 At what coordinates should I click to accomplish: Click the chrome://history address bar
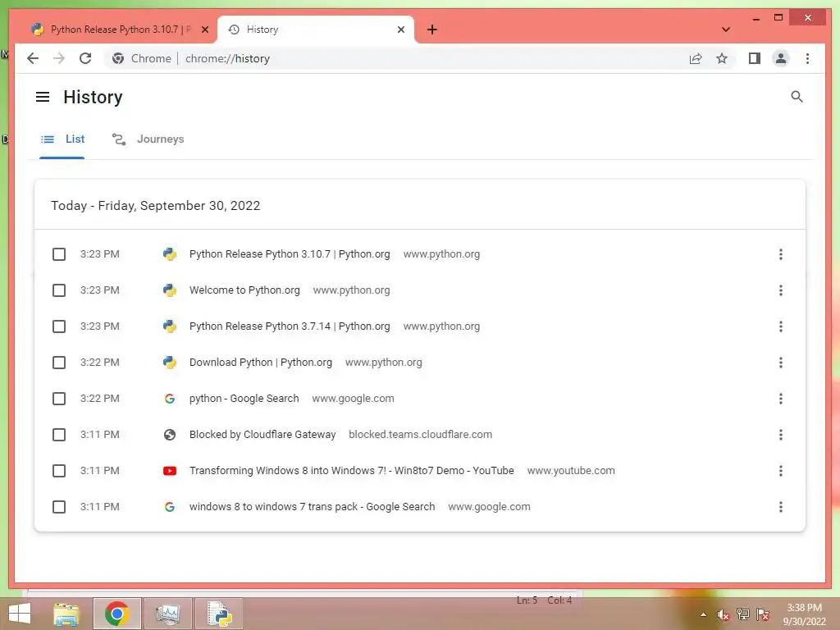(418, 58)
